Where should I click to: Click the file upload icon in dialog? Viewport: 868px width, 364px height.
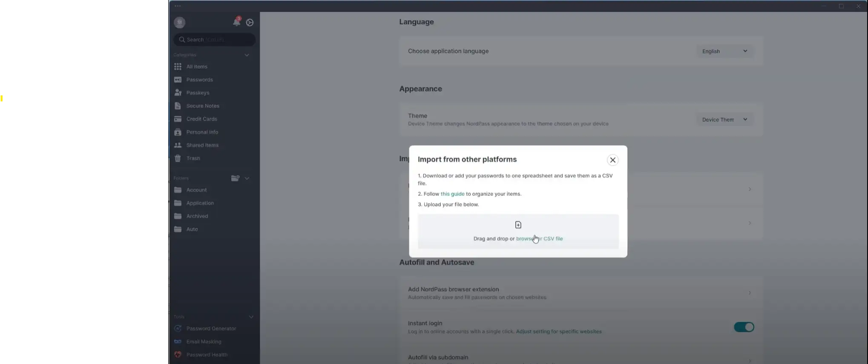(x=518, y=225)
